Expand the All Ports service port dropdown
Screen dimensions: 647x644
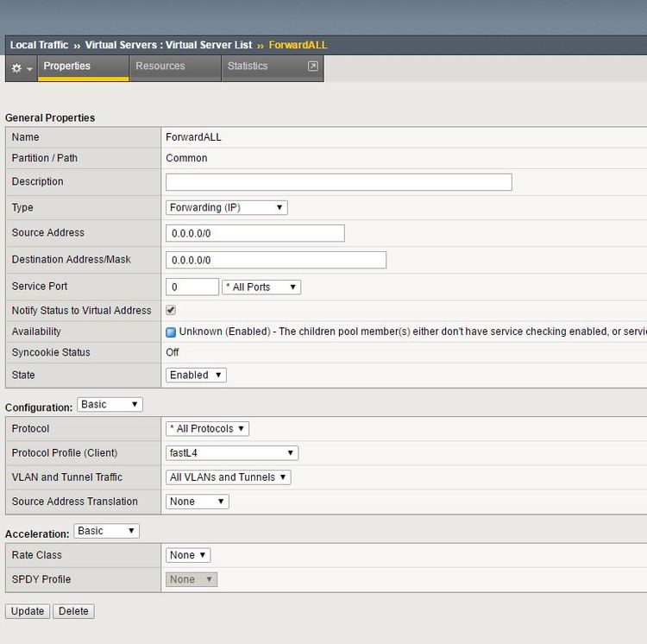coord(261,287)
